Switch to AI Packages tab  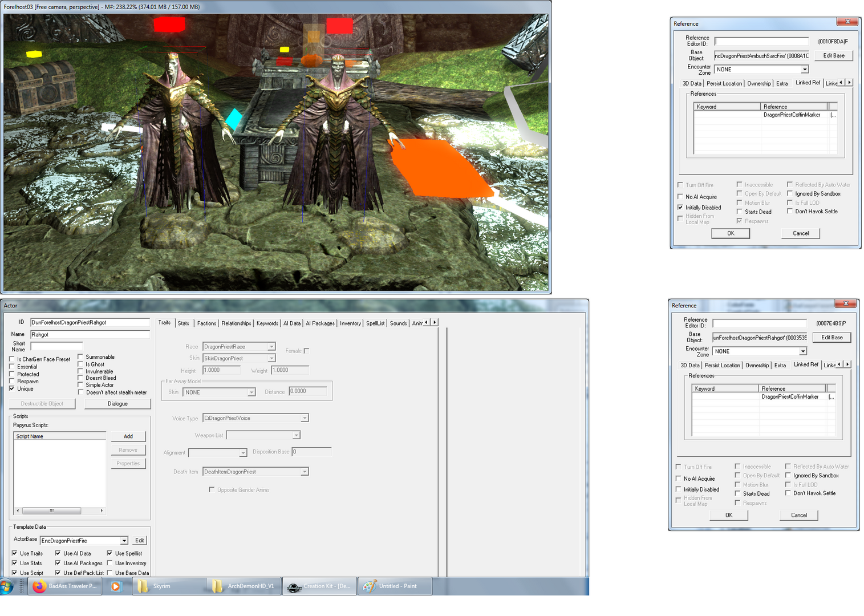click(320, 323)
